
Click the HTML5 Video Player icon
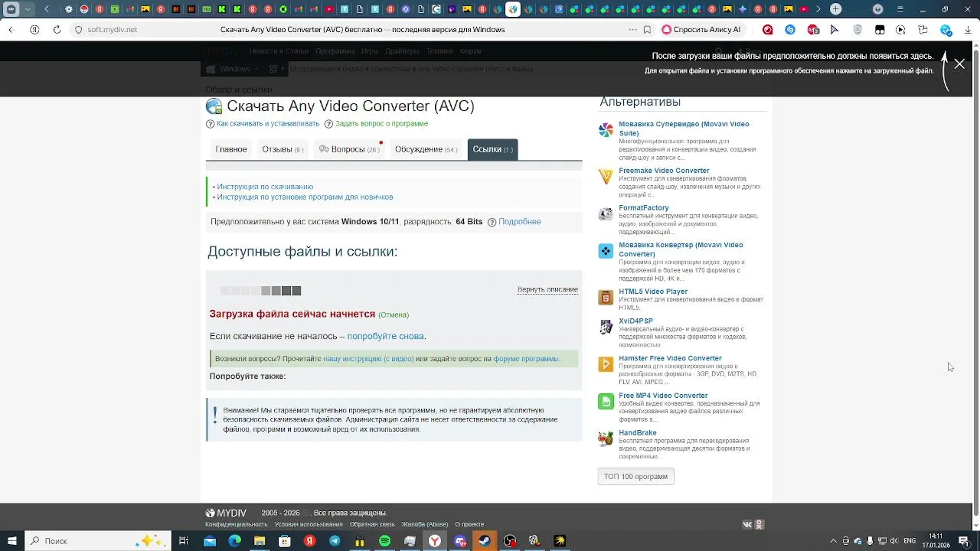coord(606,298)
